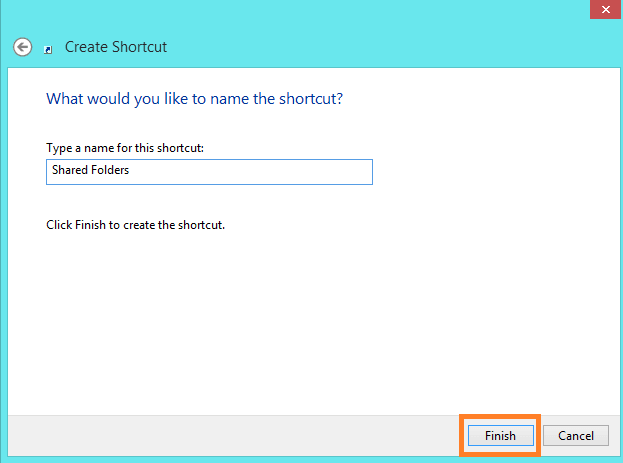Screen dimensions: 623x463
Task: Click into the shortcut name field
Action: click(209, 172)
